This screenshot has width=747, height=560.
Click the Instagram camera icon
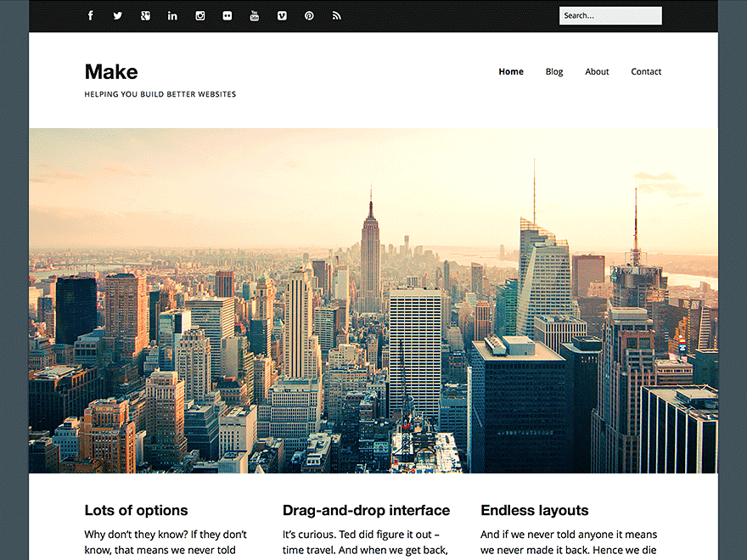click(199, 14)
